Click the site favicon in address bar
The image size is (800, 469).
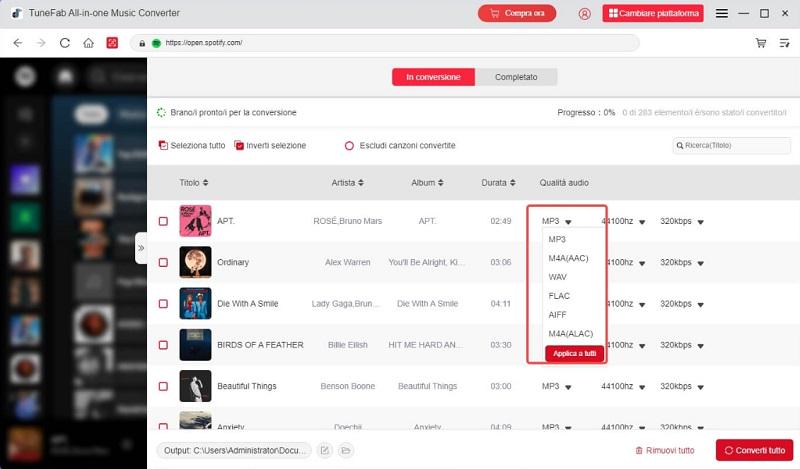[156, 43]
